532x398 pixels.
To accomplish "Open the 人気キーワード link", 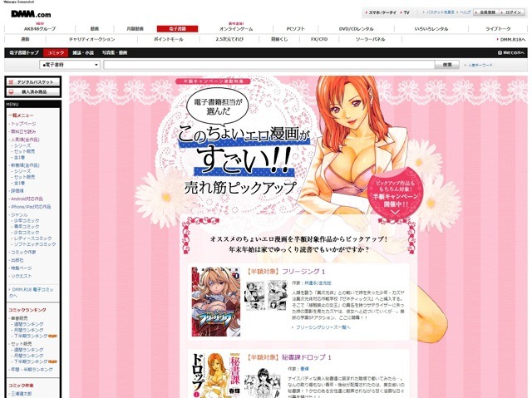I will (x=480, y=65).
